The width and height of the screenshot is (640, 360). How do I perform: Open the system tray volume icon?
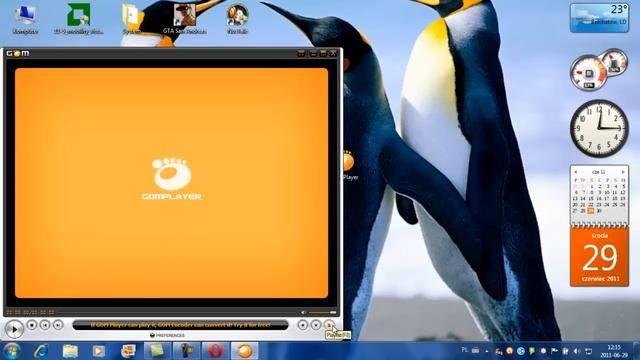pos(577,351)
